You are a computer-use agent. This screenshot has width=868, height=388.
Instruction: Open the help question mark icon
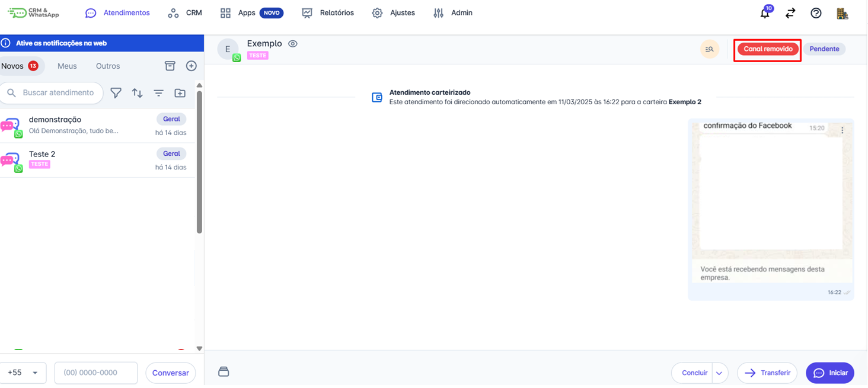coord(816,13)
